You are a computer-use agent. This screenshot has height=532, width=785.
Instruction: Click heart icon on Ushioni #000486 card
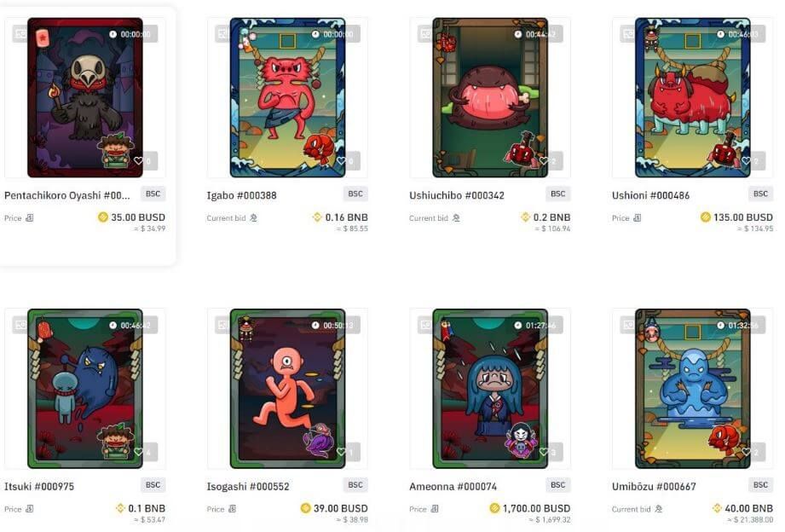746,161
